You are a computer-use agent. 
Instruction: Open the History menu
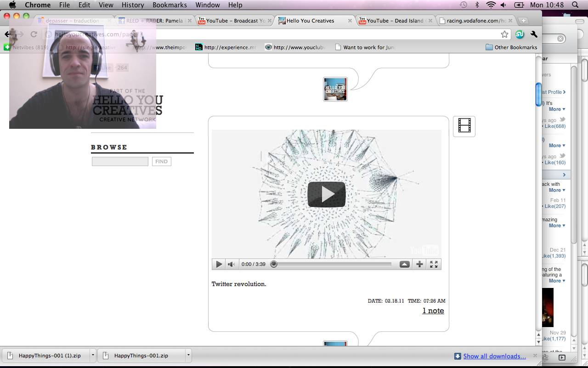(133, 5)
